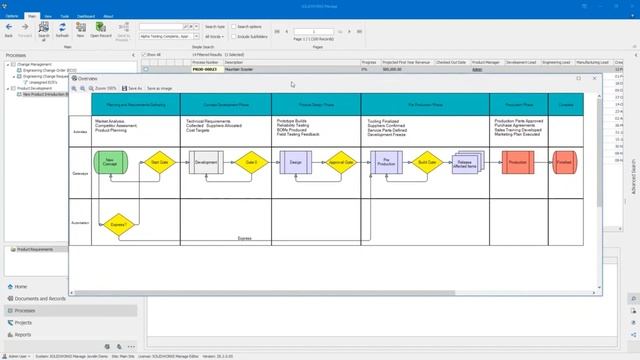The width and height of the screenshot is (640, 360).
Task: Select the Pre Production stage box
Action: point(386,162)
